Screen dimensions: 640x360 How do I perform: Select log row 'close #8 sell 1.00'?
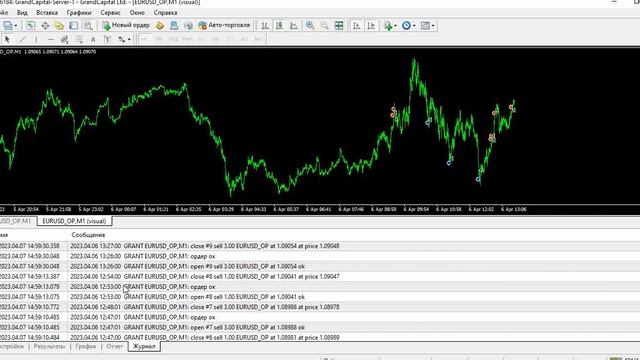[320, 277]
